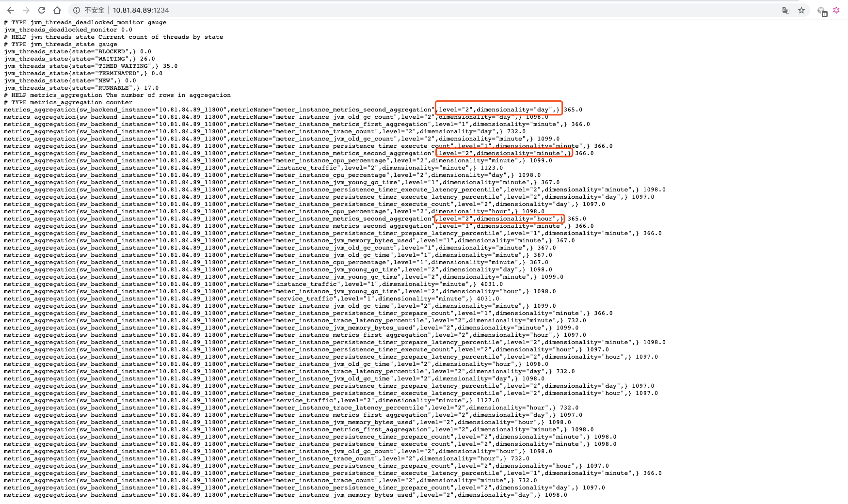Click the 'jvm_threads_deadlocked_monitor 0.0' value line
Image resolution: width=848 pixels, height=504 pixels.
tap(68, 30)
